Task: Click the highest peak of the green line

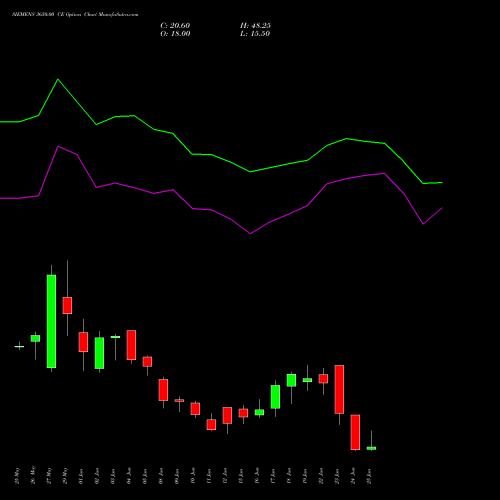Action: click(58, 79)
